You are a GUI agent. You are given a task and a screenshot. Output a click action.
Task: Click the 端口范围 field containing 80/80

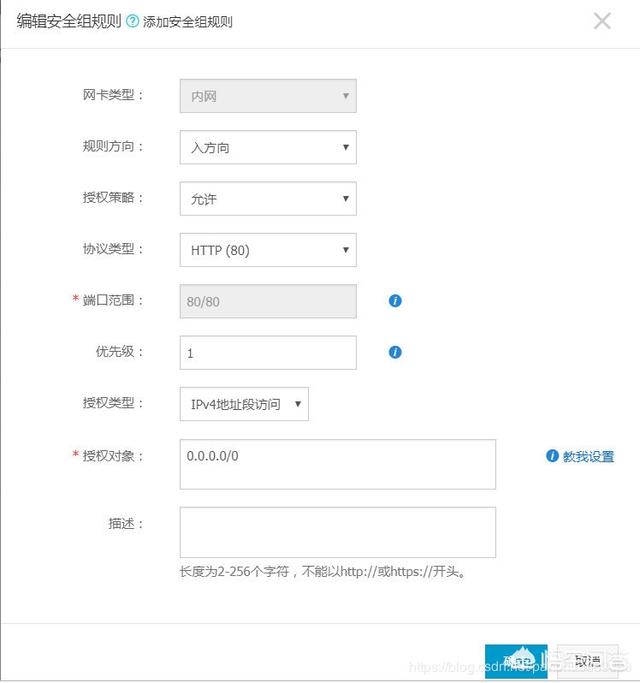click(x=268, y=301)
